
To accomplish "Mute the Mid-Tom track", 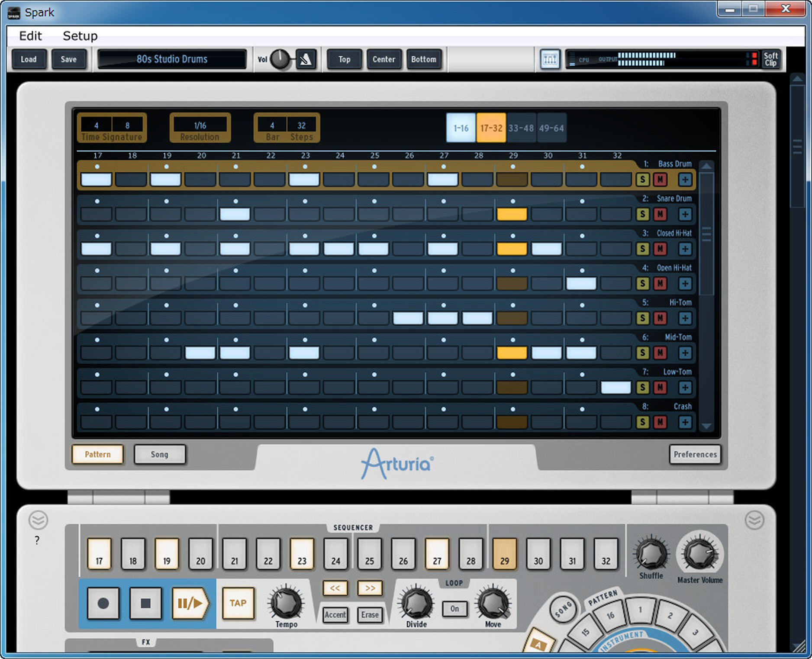I will (x=660, y=352).
